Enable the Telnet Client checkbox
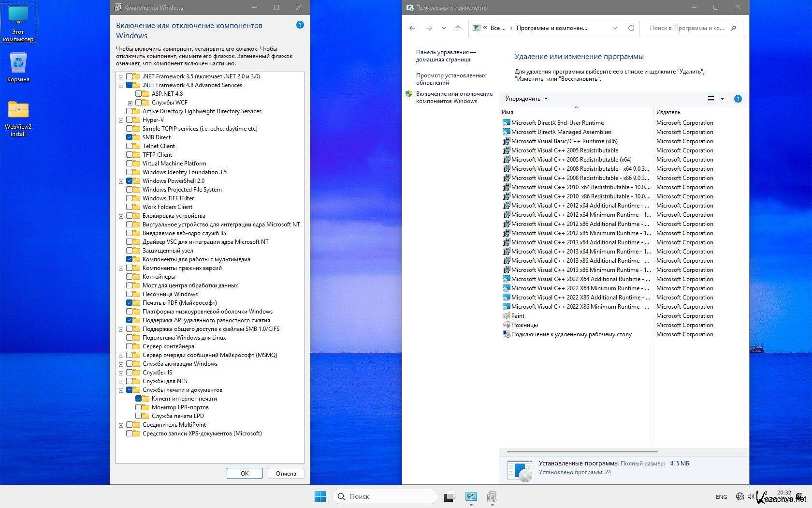The height and width of the screenshot is (508, 812). point(130,146)
